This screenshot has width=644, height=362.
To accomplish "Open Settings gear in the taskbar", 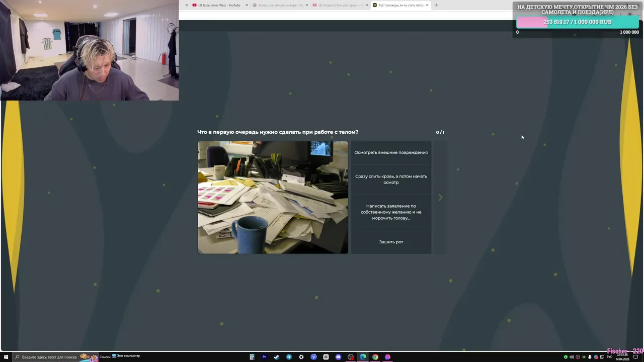I will 301,357.
